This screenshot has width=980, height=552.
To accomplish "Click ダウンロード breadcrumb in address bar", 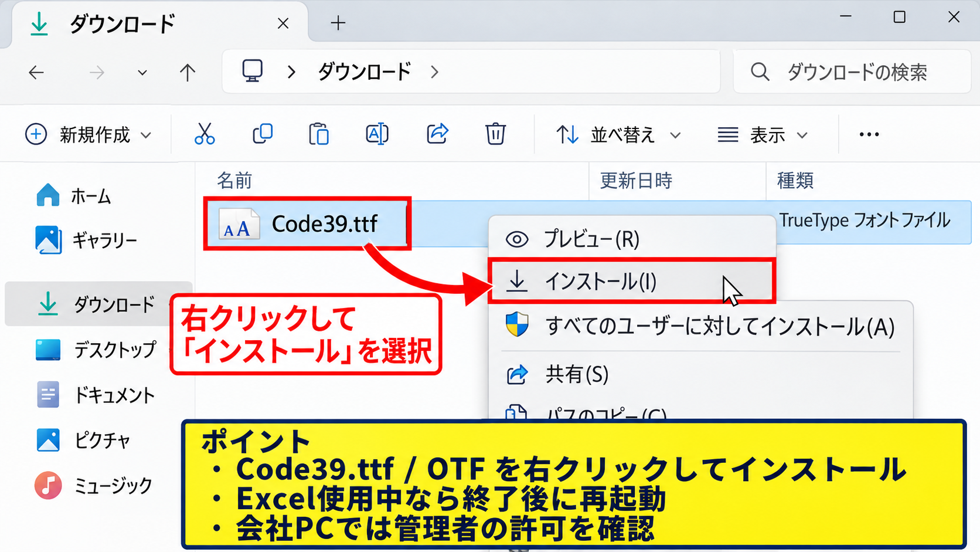I will (364, 72).
